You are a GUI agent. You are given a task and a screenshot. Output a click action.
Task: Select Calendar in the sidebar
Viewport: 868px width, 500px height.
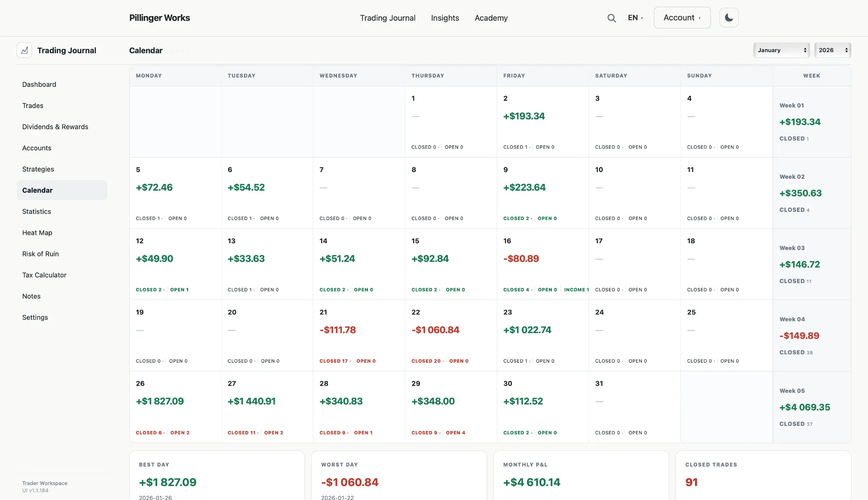[x=62, y=190]
